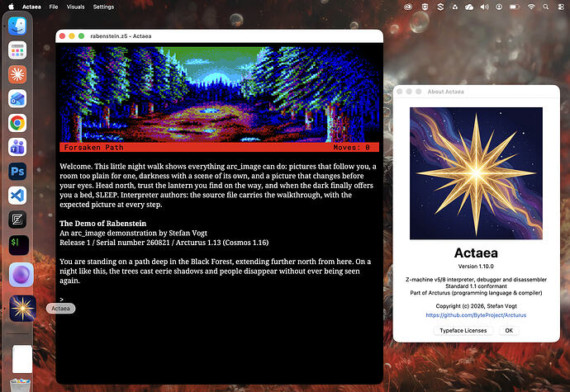Screen dimensions: 570x392
Task: Click 'The Demo of Rabenstein' title text
Action: [x=103, y=224]
